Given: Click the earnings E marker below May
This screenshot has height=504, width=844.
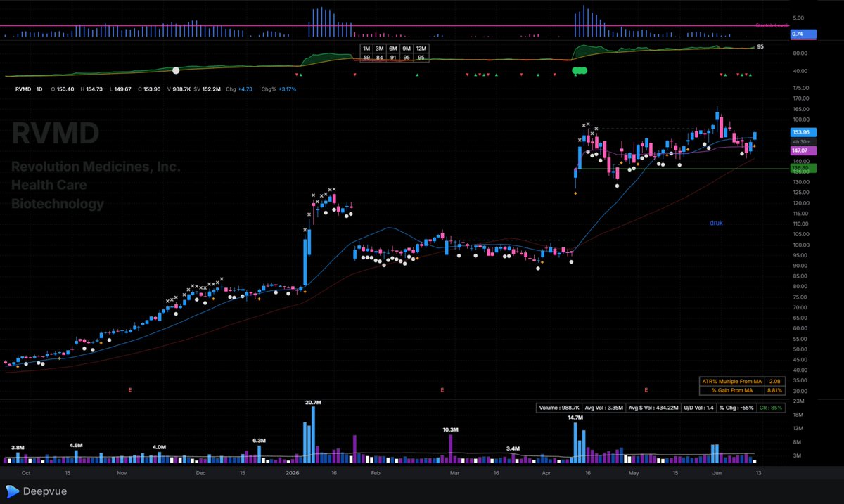Looking at the screenshot, I should [646, 389].
